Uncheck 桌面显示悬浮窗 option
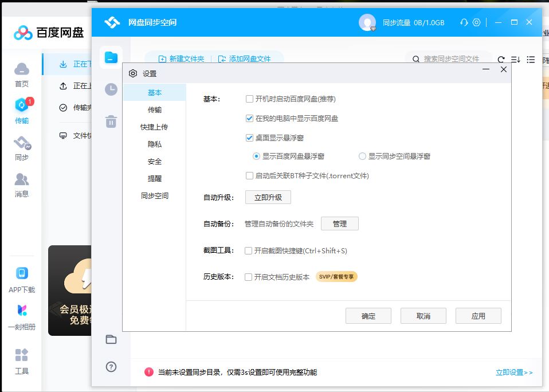Screen dimensions: 549x392 click(x=249, y=138)
